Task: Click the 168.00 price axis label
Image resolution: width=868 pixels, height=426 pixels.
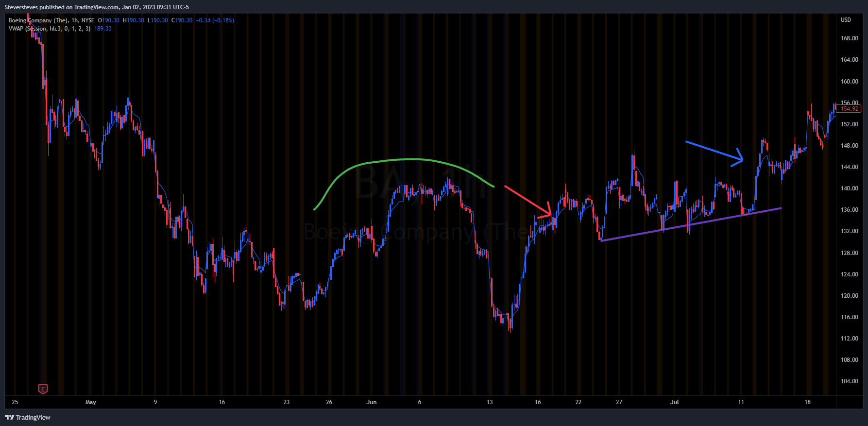Action: click(x=849, y=38)
